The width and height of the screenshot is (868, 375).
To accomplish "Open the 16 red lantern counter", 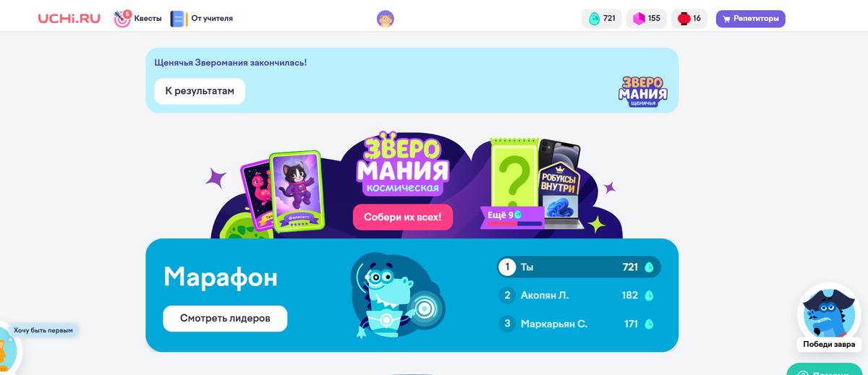I will pos(689,19).
